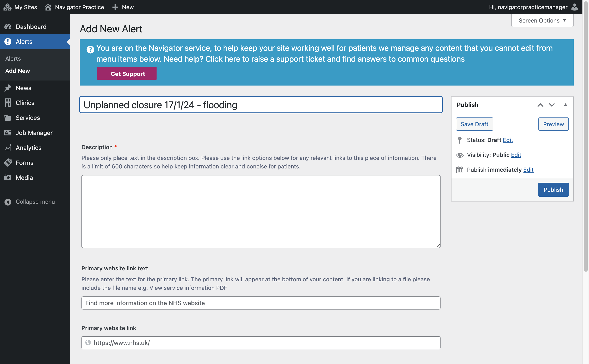Click the Collapse menu arrow icon
This screenshot has height=364, width=589.
[x=8, y=202]
